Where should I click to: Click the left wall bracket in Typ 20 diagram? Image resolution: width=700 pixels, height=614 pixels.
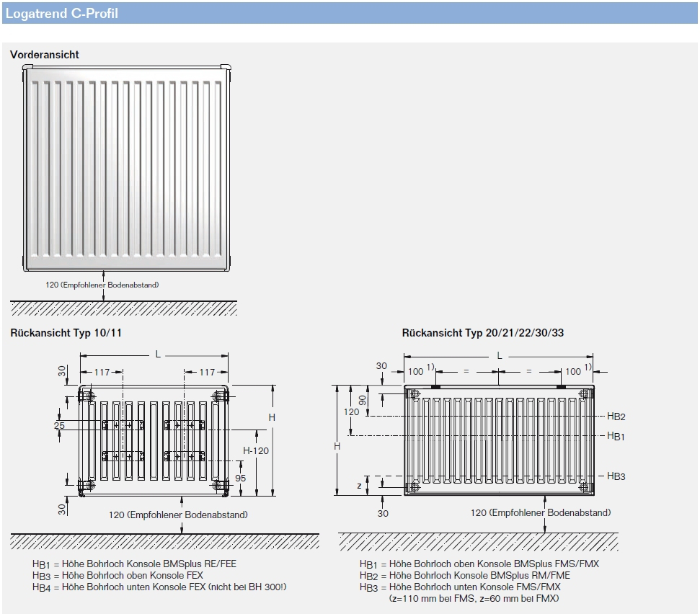[x=414, y=392]
